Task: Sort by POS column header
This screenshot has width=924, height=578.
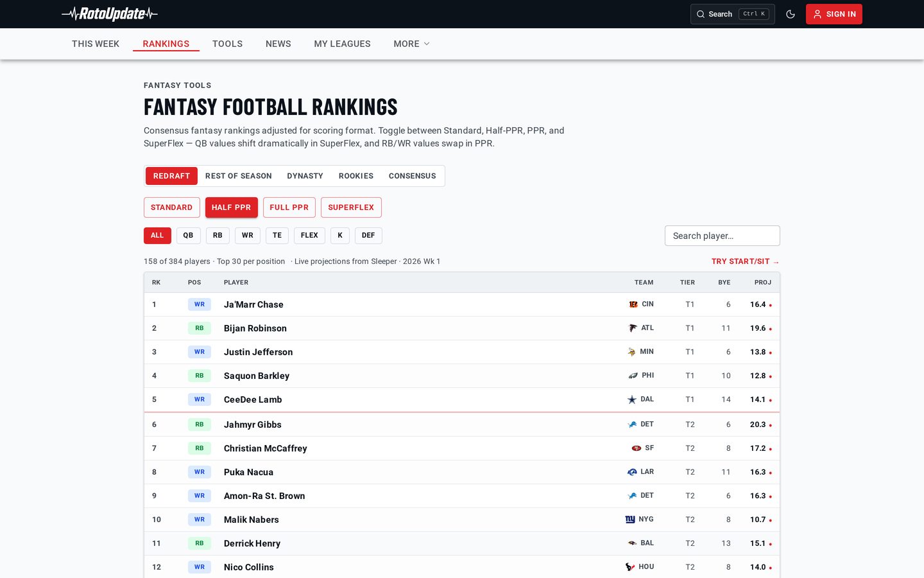Action: tap(194, 283)
